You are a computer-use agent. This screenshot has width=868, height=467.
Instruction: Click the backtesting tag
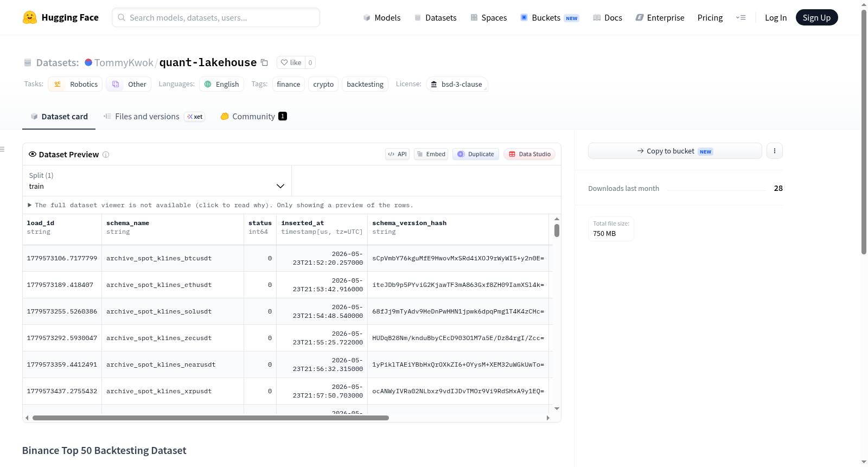pyautogui.click(x=365, y=84)
